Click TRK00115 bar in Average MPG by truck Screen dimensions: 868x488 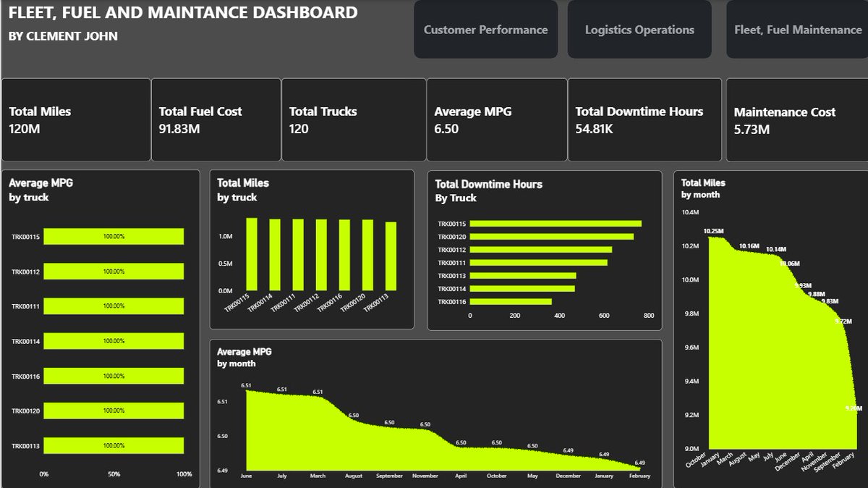114,237
